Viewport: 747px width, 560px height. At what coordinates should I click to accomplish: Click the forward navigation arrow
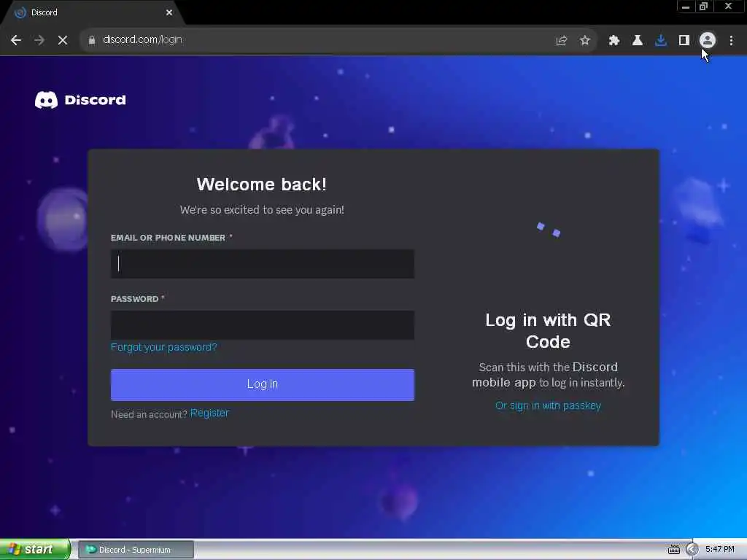(39, 40)
